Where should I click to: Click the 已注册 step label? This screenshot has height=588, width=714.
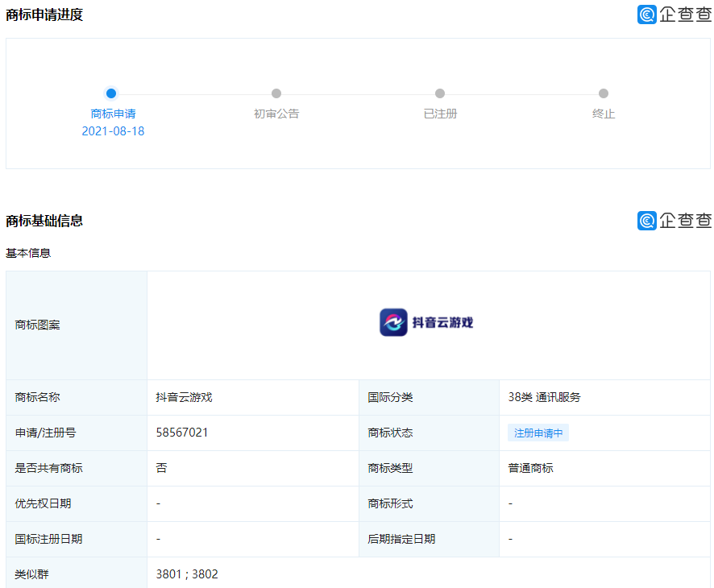click(440, 114)
